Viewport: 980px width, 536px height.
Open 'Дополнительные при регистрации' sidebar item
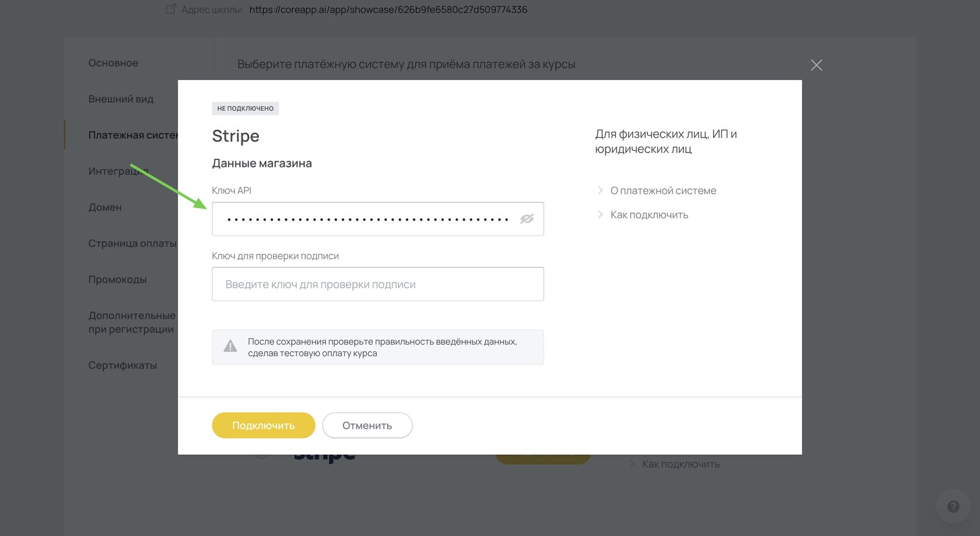(132, 322)
